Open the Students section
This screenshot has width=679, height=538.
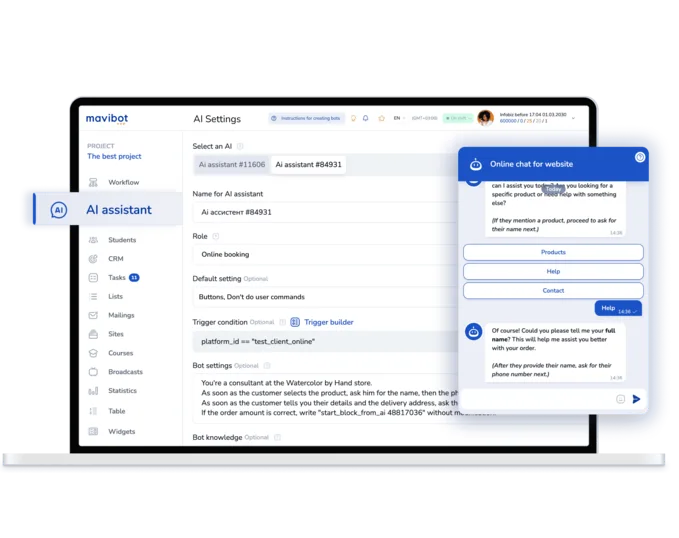click(x=122, y=240)
